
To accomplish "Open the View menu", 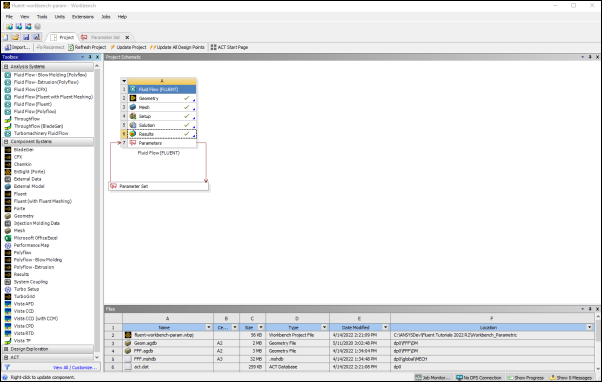I will coord(25,17).
